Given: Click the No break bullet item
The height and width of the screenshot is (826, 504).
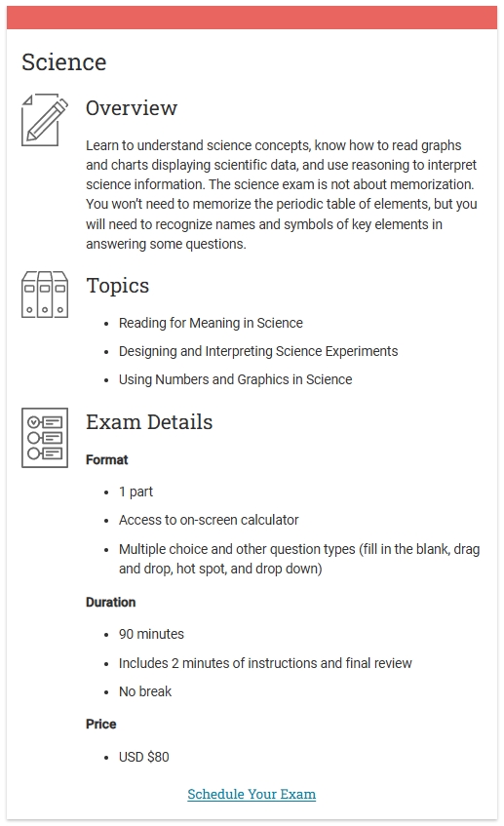Looking at the screenshot, I should coord(145,691).
